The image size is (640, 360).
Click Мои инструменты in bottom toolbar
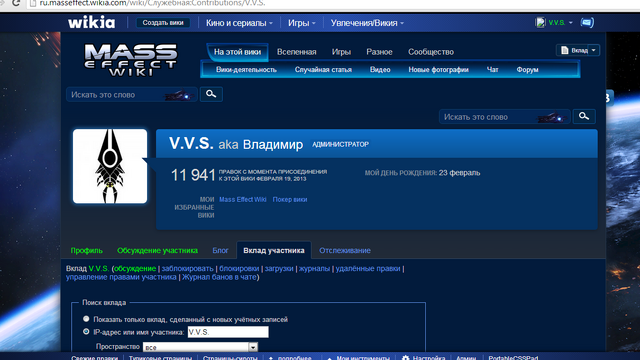point(363,358)
